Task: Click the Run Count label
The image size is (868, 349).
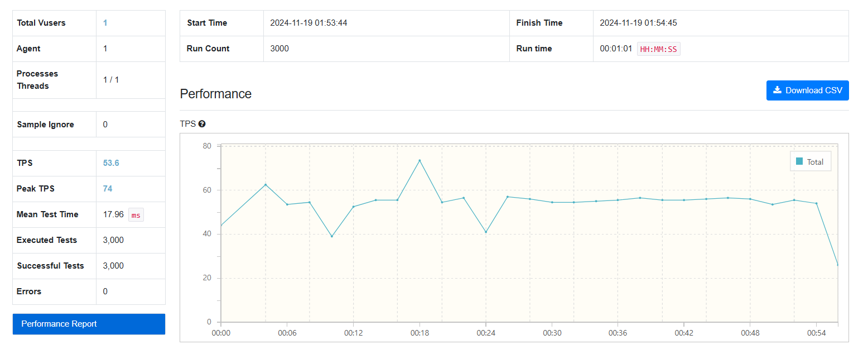Action: 208,49
